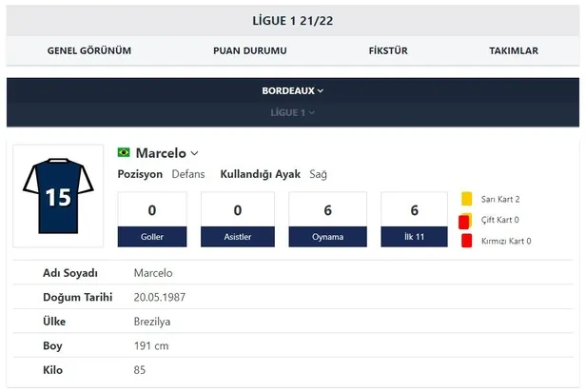The image size is (586, 392).
Task: Click the Asistler stat box
Action: (238, 220)
